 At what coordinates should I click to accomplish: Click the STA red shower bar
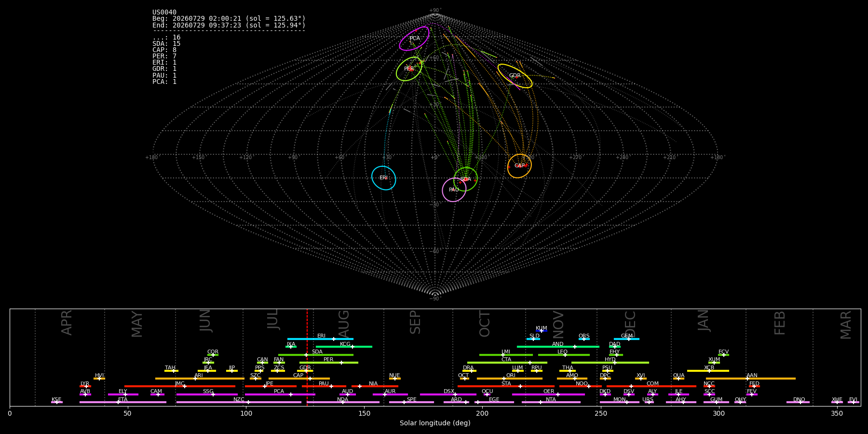tap(506, 386)
